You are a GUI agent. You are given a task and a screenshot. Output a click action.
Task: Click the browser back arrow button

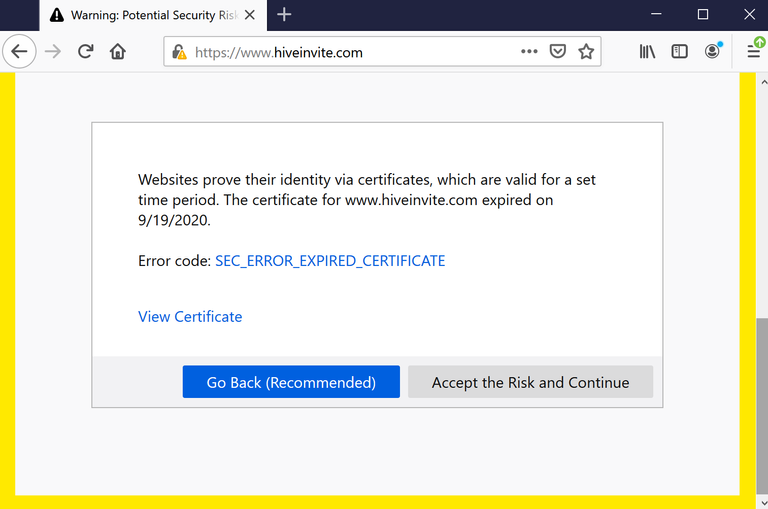click(19, 51)
